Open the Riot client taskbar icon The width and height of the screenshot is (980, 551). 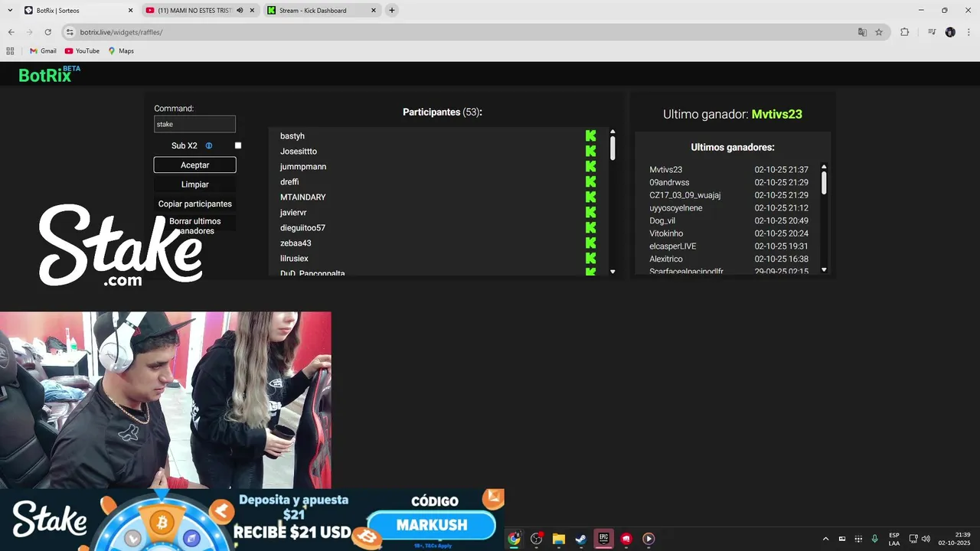tap(626, 539)
